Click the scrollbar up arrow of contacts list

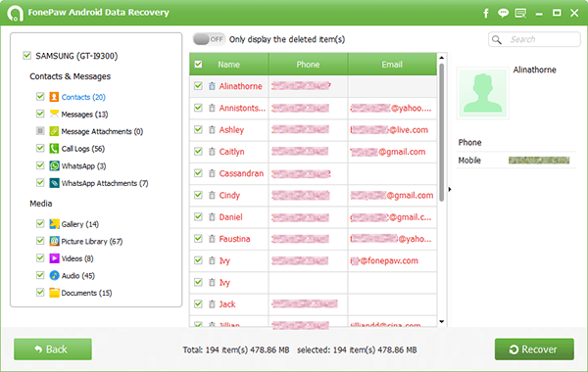(x=442, y=58)
